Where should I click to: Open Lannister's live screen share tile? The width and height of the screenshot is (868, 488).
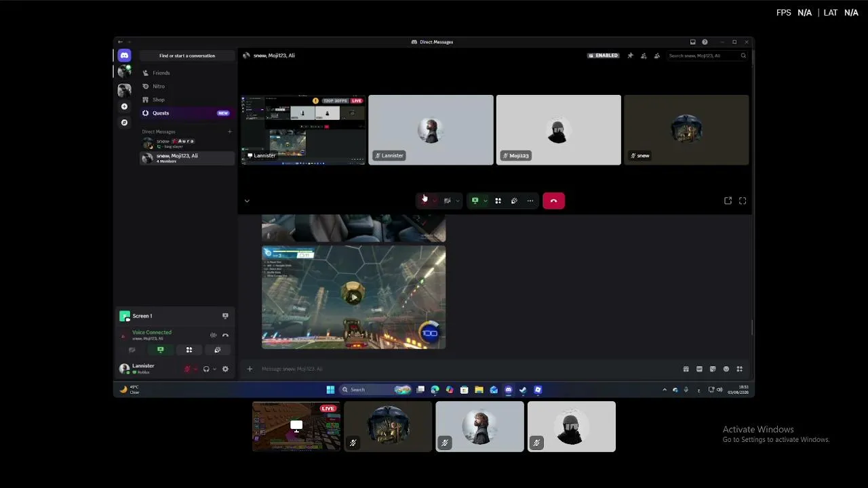click(303, 129)
